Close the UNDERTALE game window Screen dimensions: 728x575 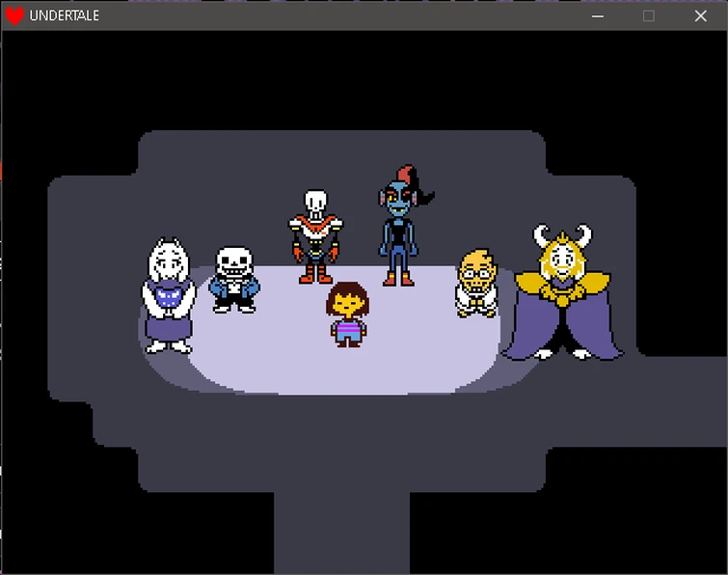tap(701, 15)
